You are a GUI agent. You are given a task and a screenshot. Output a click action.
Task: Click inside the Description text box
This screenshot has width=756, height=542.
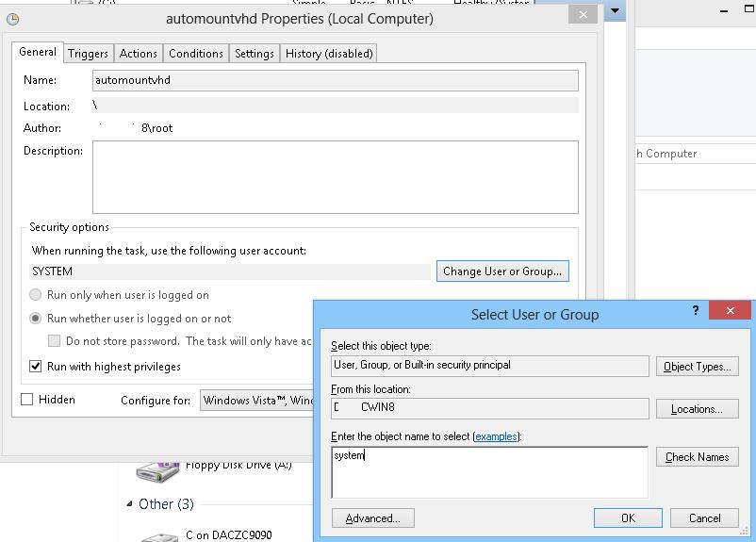[x=335, y=177]
